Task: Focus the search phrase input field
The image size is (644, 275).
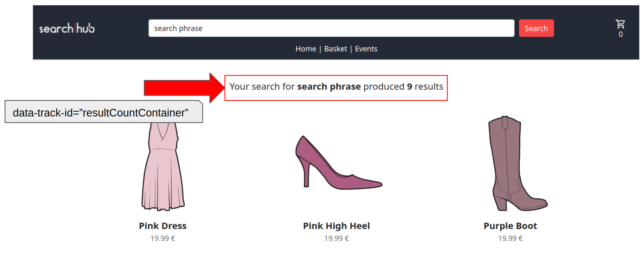Action: [x=331, y=28]
